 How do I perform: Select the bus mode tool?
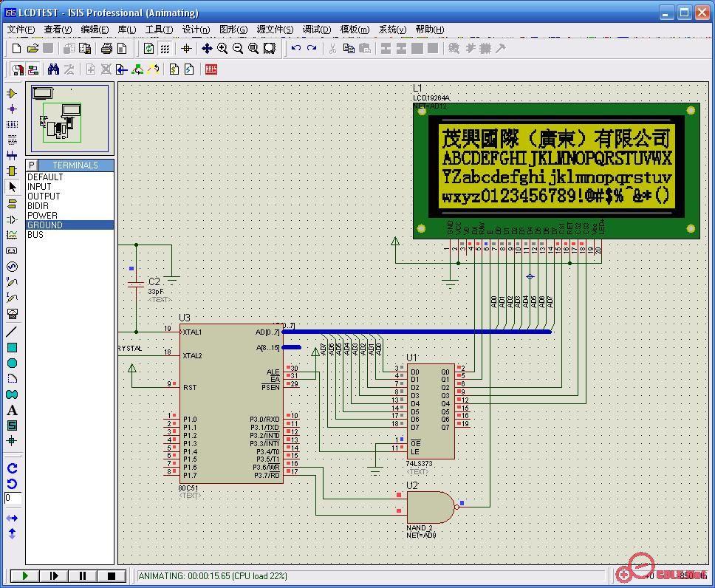(x=13, y=156)
